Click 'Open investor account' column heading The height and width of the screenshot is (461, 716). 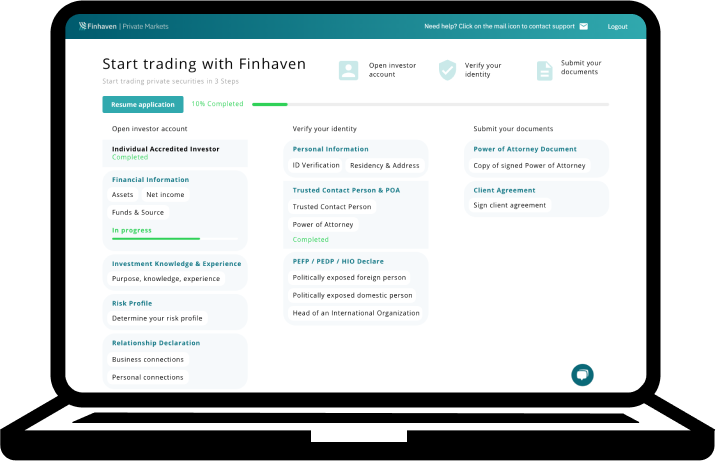click(x=149, y=129)
